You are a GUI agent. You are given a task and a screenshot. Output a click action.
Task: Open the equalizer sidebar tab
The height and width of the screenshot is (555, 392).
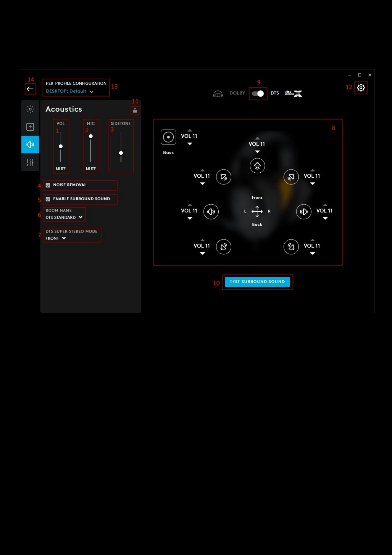pyautogui.click(x=30, y=162)
